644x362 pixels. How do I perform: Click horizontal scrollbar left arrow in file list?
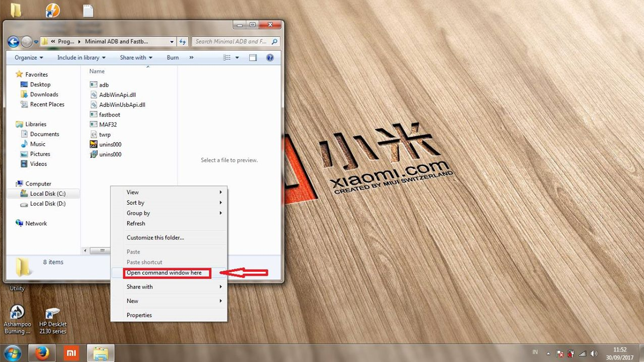tap(85, 251)
